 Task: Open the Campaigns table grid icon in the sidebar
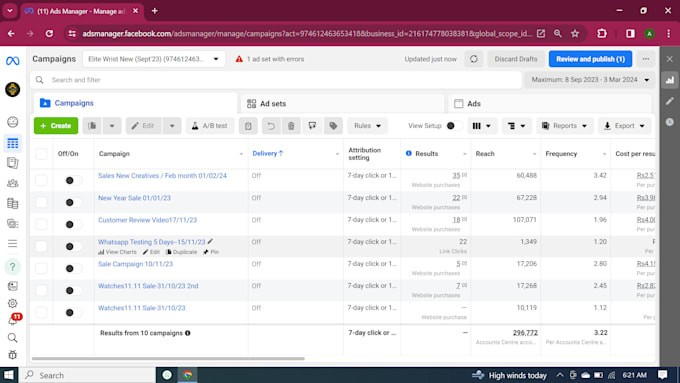(13, 143)
